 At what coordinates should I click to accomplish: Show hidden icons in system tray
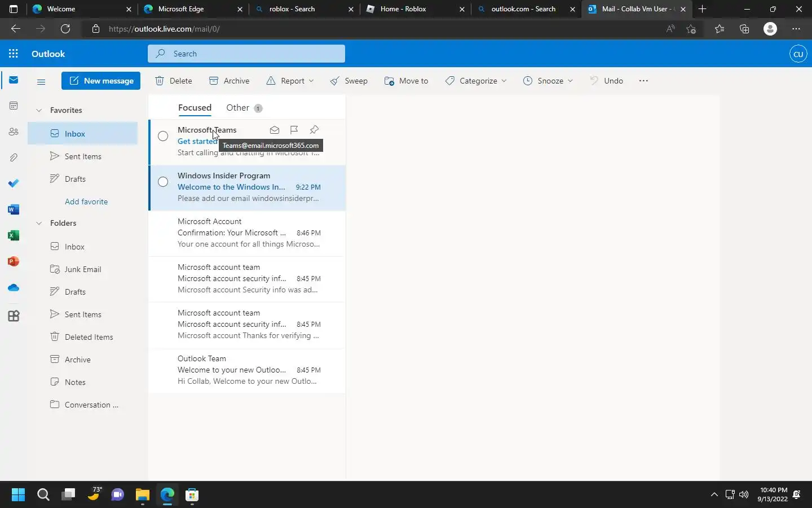tap(714, 495)
